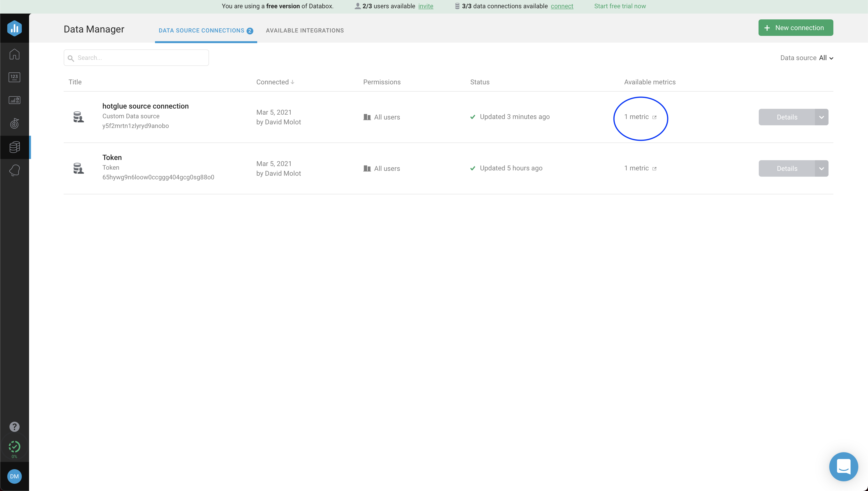Click Updated 5 hours ago status
This screenshot has width=868, height=491.
tap(511, 168)
